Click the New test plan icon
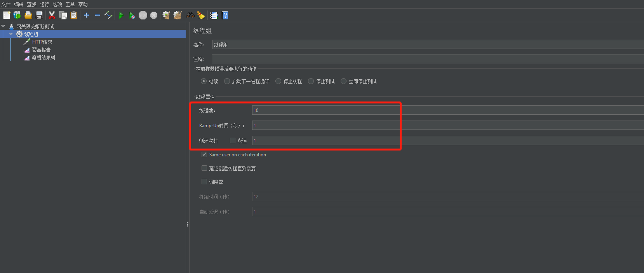Viewport: 644px width, 273px height. (x=7, y=15)
